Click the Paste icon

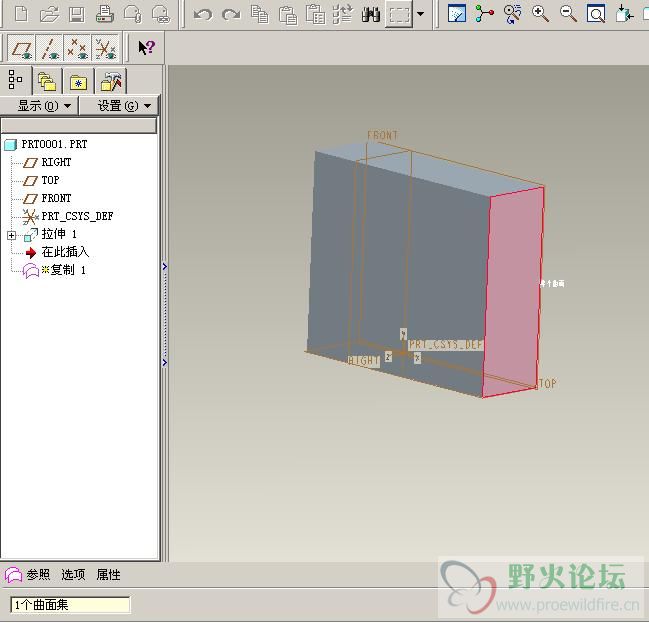point(288,14)
